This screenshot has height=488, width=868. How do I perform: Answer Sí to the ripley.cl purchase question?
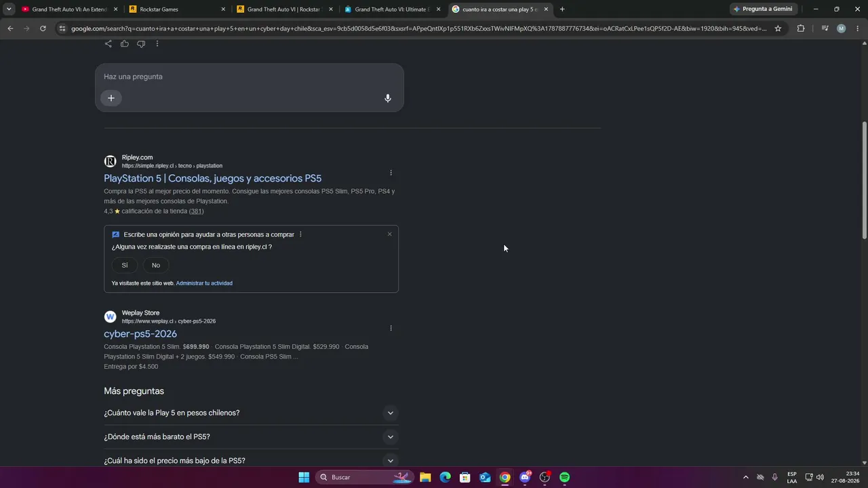click(x=125, y=265)
